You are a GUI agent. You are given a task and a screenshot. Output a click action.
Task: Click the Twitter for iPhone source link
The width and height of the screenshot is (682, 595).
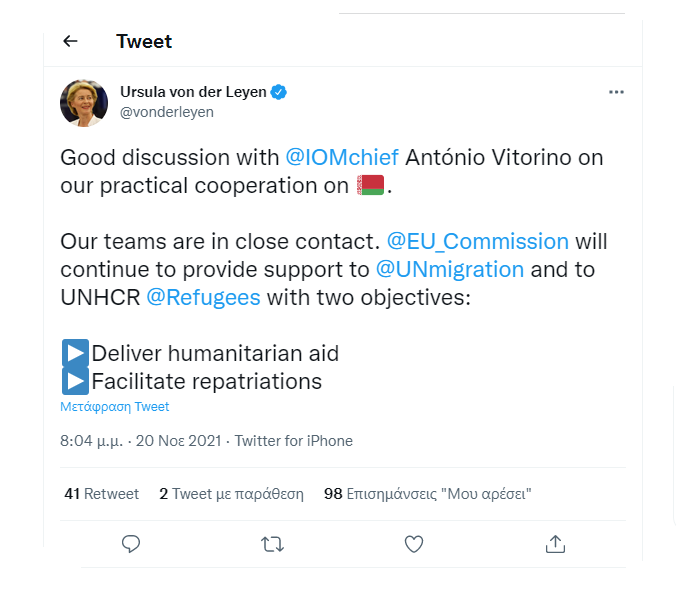pyautogui.click(x=294, y=441)
